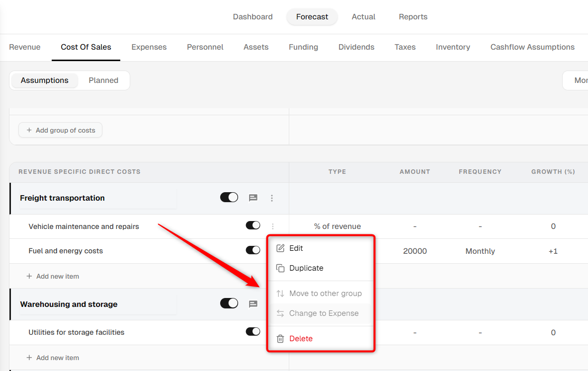This screenshot has width=588, height=371.
Task: Open the Expenses section
Action: (x=149, y=47)
